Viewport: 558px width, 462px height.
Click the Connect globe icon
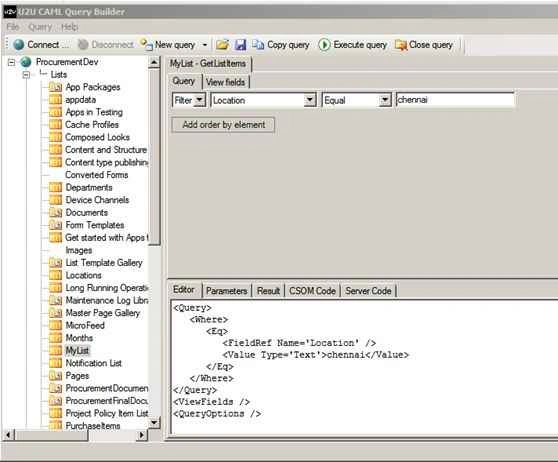tap(19, 45)
